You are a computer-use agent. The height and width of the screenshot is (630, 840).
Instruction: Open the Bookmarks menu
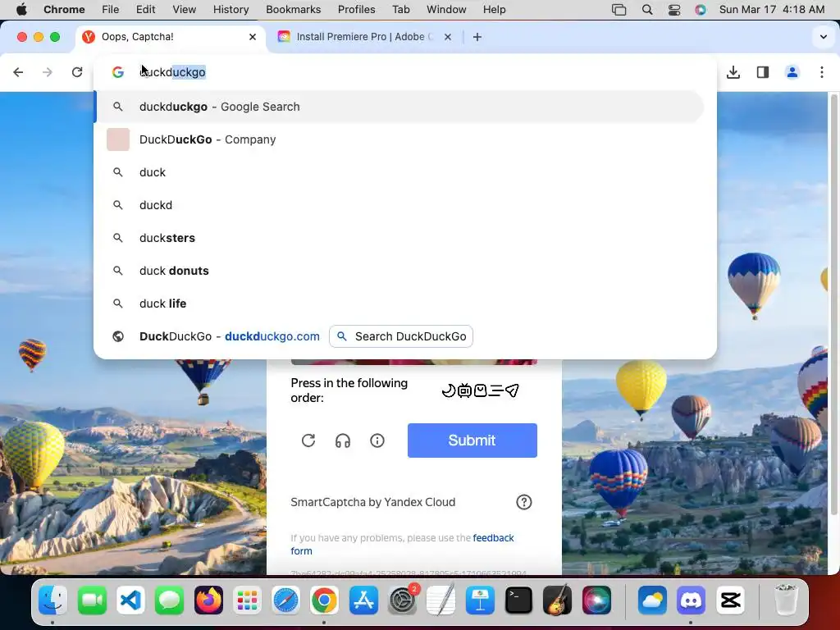293,10
